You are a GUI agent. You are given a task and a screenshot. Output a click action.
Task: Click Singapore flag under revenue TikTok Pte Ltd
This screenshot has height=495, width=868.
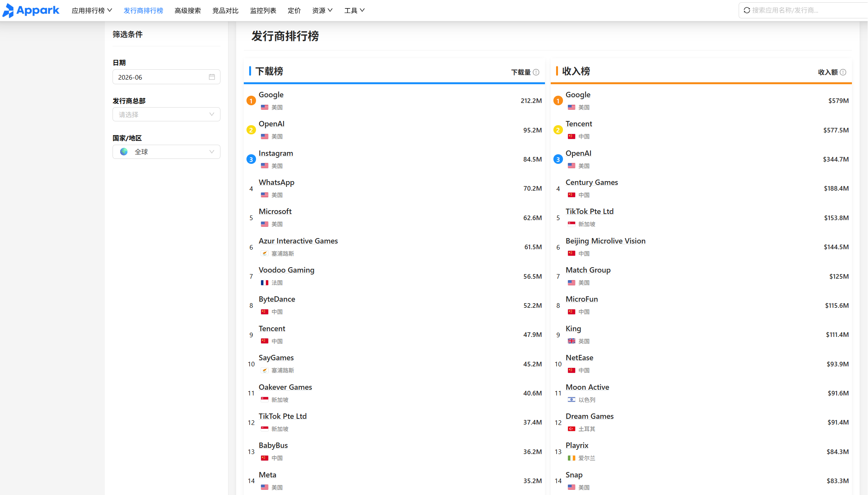(571, 224)
